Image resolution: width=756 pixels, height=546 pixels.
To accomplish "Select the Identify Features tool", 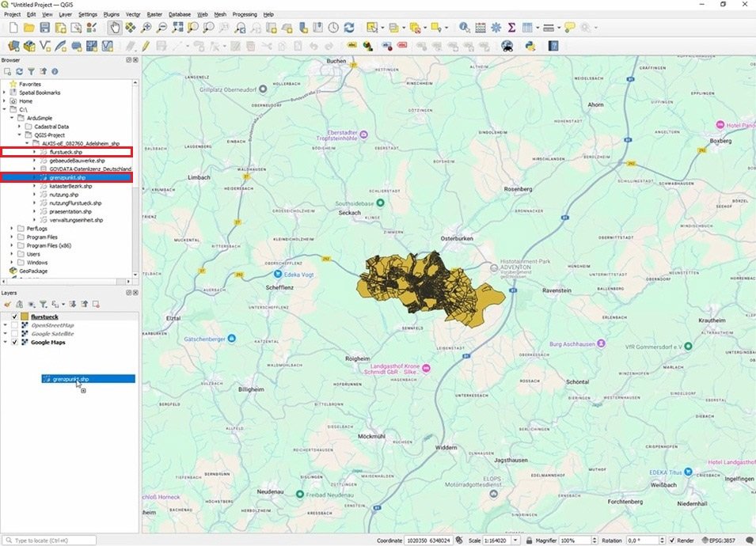I will (x=463, y=27).
